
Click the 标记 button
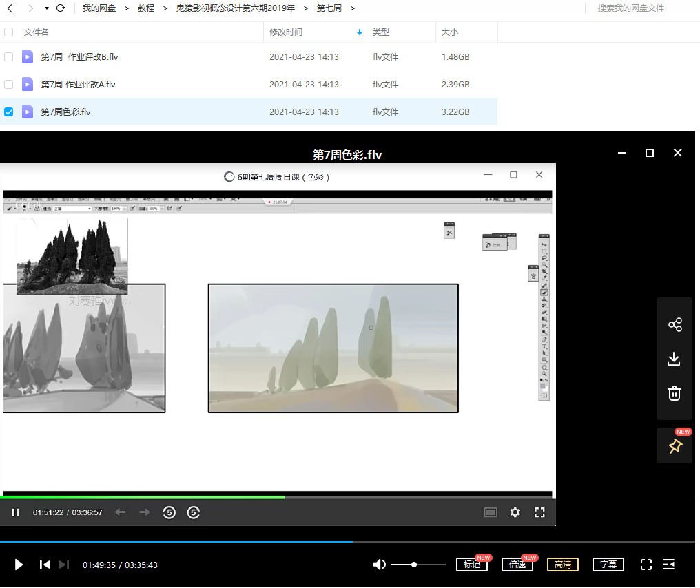click(x=472, y=565)
